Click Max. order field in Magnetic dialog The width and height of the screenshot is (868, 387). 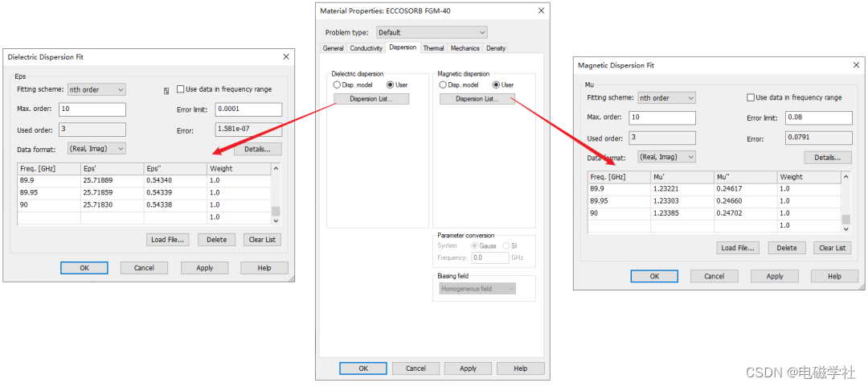click(662, 117)
